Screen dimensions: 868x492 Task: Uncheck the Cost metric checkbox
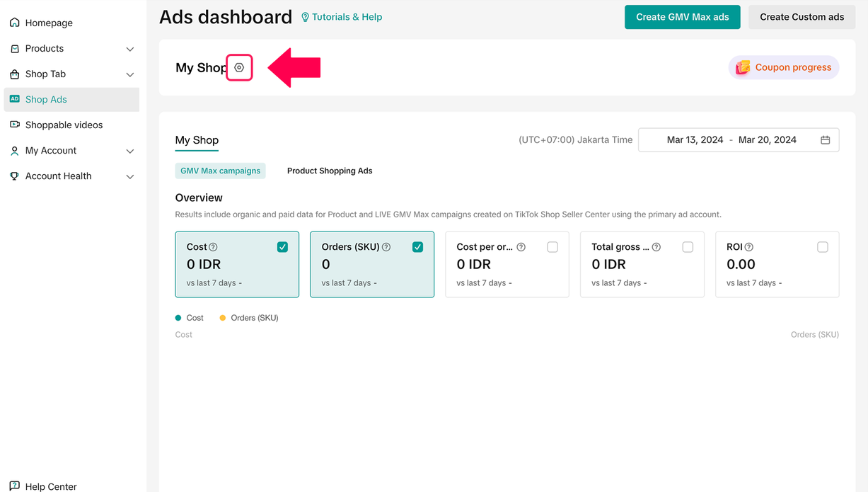pos(282,247)
